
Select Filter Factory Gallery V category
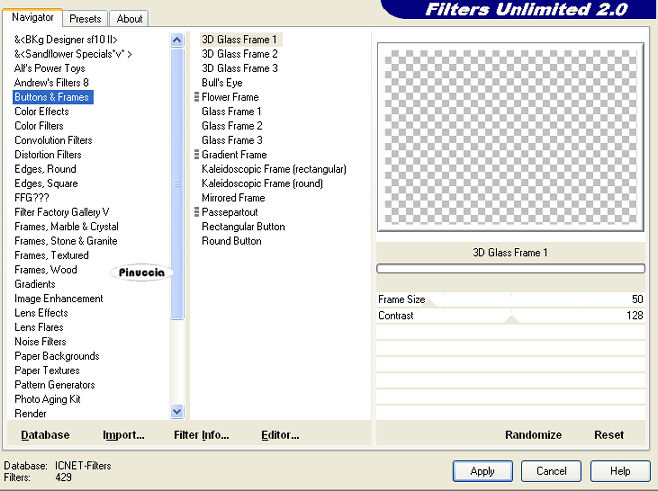62,212
